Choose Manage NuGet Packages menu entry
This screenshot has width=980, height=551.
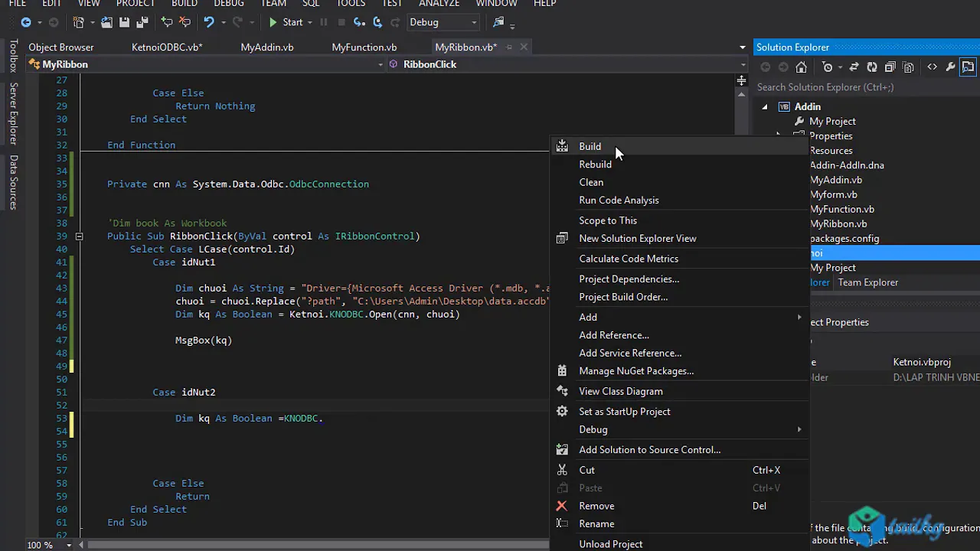coord(680,371)
